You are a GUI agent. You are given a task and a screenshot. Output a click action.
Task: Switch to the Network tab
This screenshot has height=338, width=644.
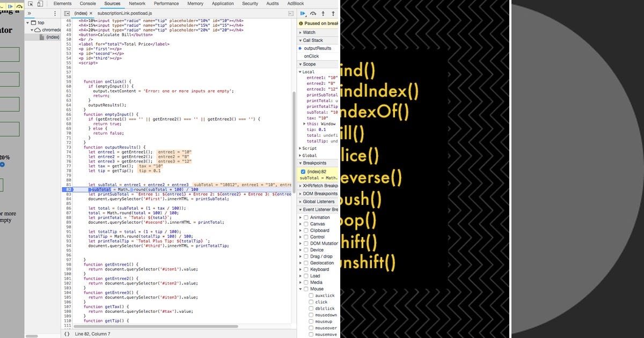(x=137, y=3)
